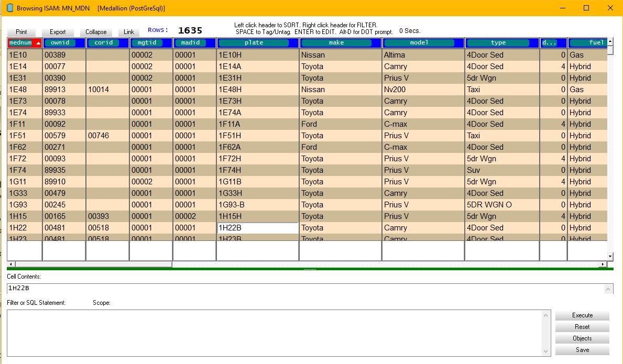Open the Link option in toolbar
The width and height of the screenshot is (623, 364).
pyautogui.click(x=129, y=32)
